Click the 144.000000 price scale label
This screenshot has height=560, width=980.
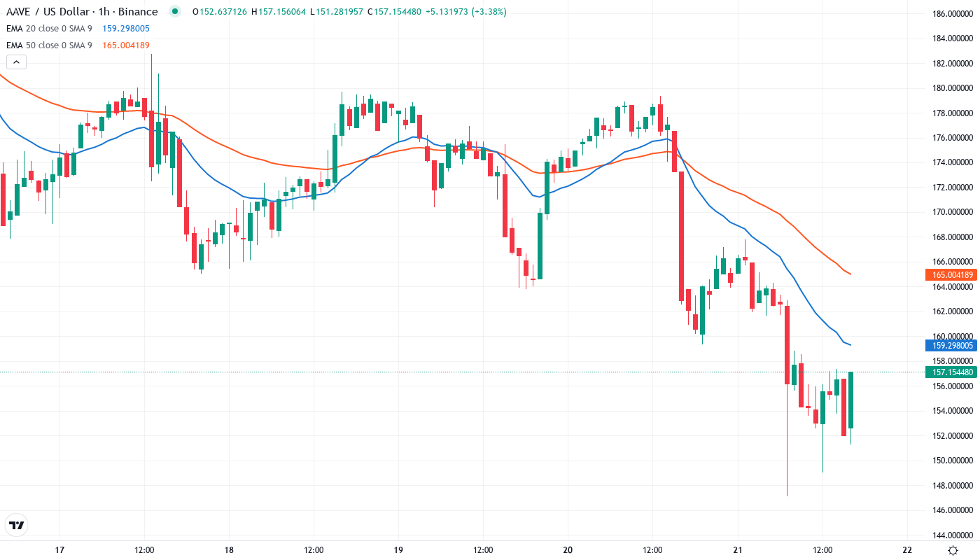click(x=953, y=535)
